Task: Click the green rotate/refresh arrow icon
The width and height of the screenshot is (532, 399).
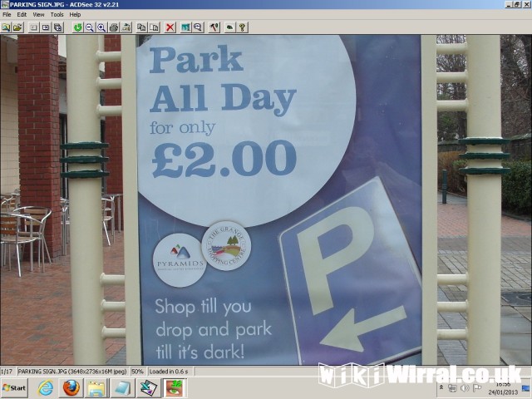Action: [x=78, y=27]
